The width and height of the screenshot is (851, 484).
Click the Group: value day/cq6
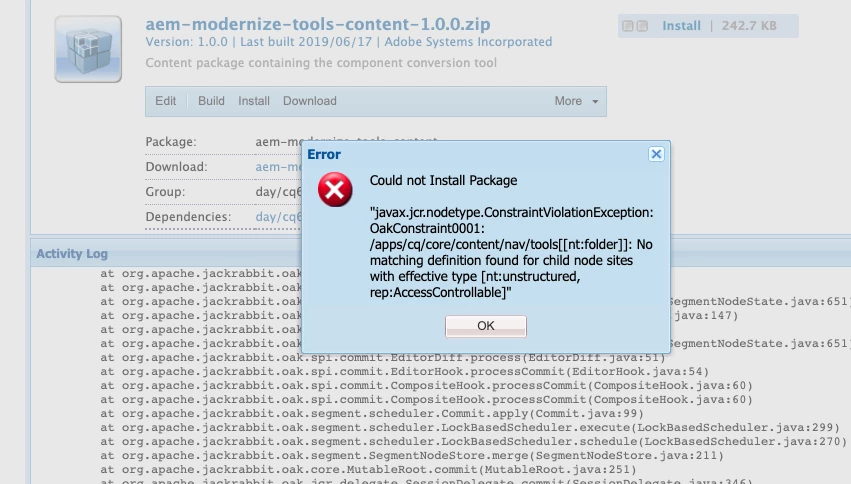(x=278, y=192)
